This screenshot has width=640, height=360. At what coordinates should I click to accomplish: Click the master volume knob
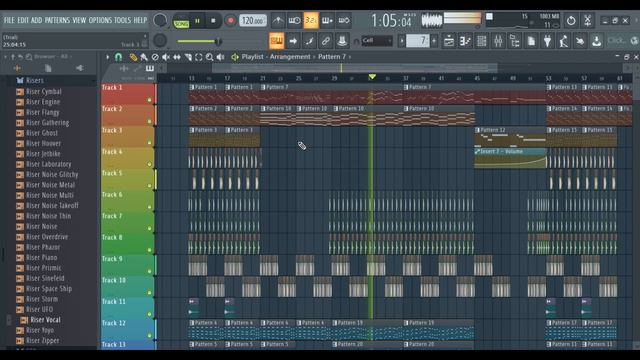tap(160, 20)
